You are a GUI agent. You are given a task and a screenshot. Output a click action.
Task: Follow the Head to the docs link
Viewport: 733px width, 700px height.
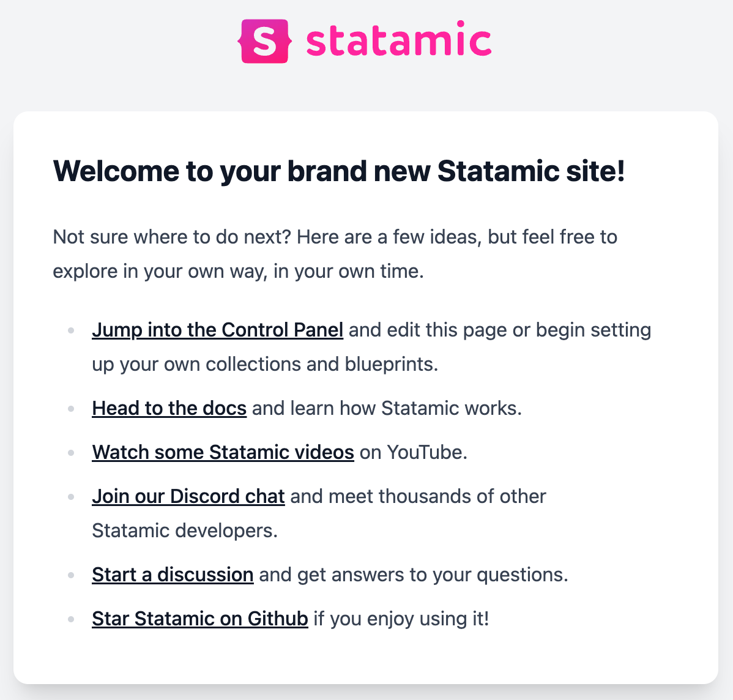tap(169, 408)
